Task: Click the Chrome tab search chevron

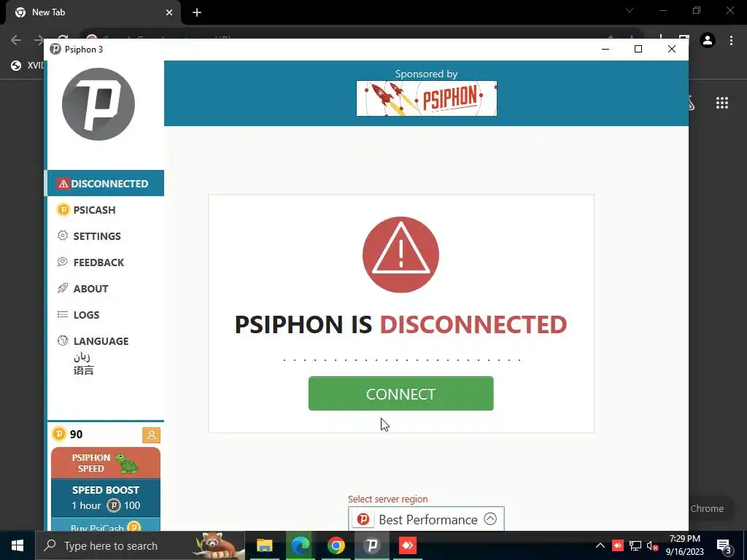Action: point(630,10)
